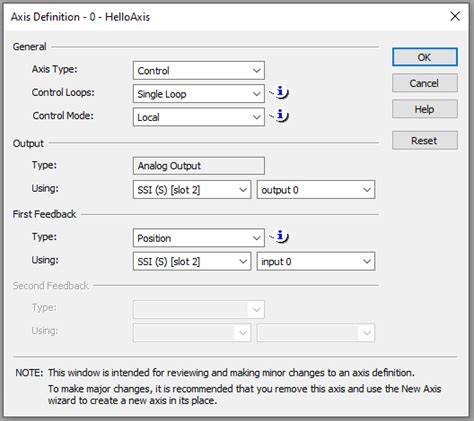The height and width of the screenshot is (421, 474).
Task: Click the Cancel button
Action: [425, 83]
